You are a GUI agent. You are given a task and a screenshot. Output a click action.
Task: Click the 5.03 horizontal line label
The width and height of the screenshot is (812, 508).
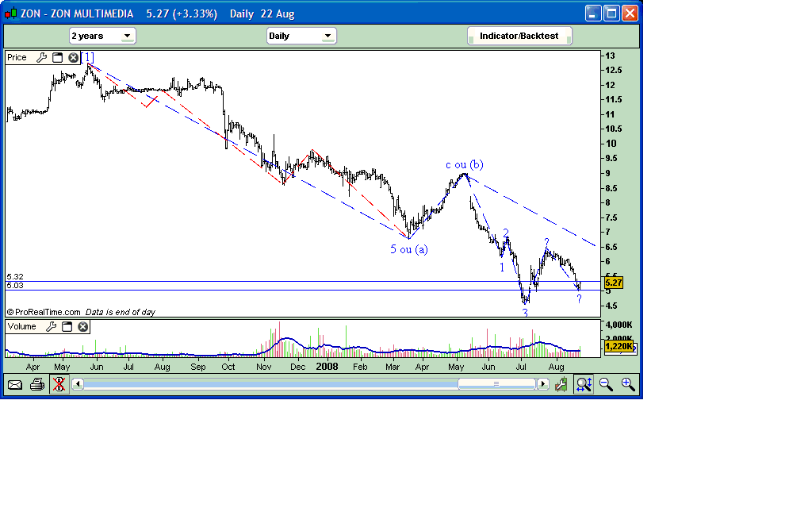tap(15, 286)
